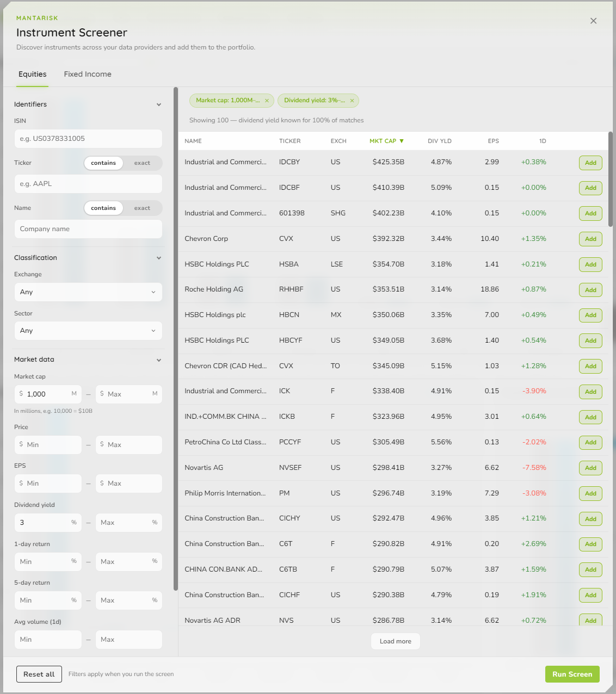Image resolution: width=616 pixels, height=694 pixels.
Task: Click the $345.09B market cap cell
Action: [389, 366]
